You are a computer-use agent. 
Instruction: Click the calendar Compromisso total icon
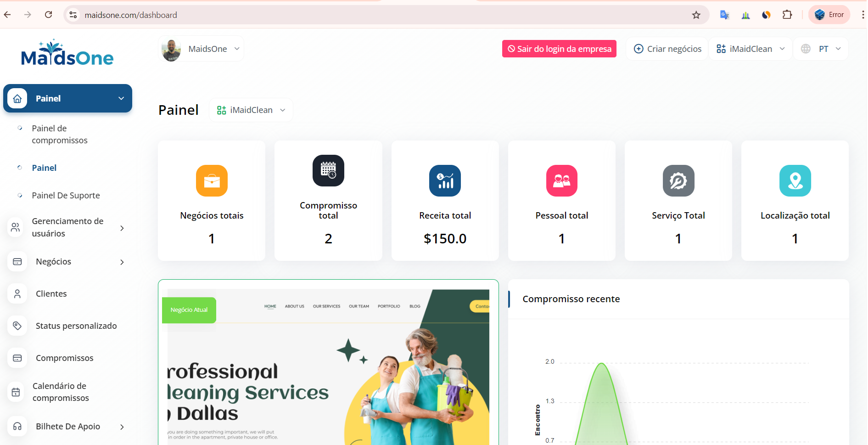pyautogui.click(x=328, y=170)
